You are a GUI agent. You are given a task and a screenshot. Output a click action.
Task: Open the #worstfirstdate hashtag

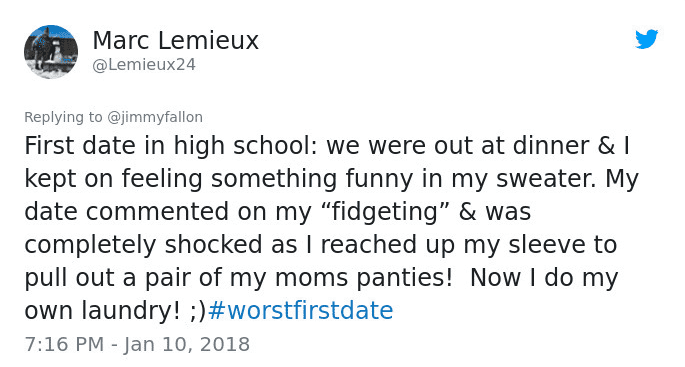coord(301,310)
